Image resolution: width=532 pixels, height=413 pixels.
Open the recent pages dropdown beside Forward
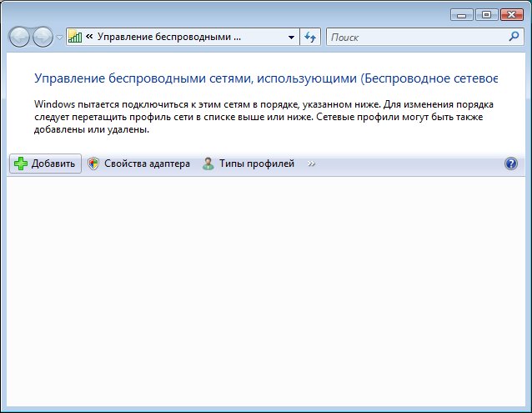pyautogui.click(x=59, y=38)
